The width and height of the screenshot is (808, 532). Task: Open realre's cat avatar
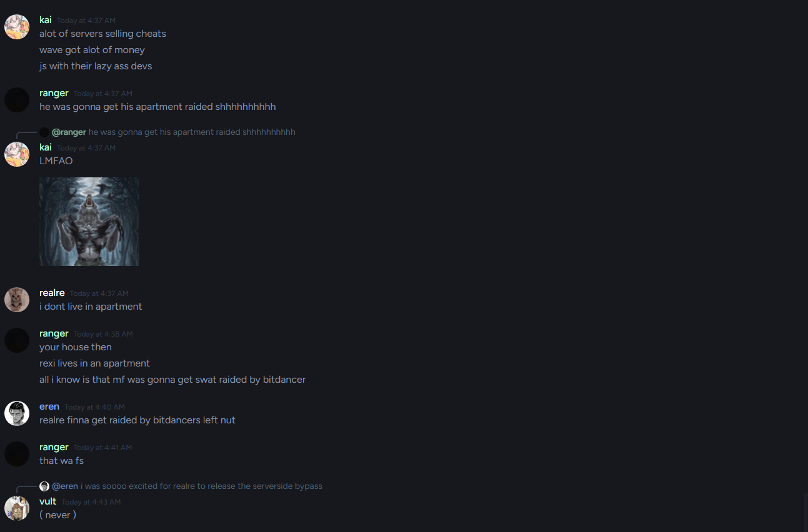(x=17, y=300)
